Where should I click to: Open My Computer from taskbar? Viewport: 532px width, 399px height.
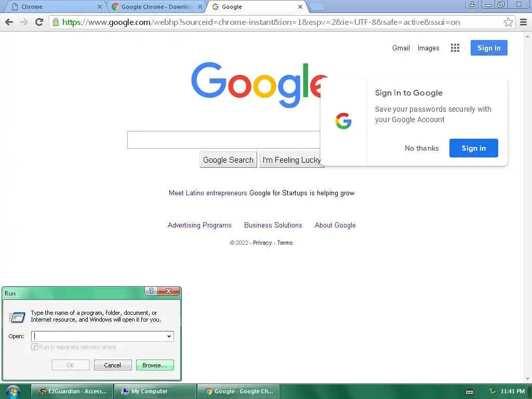[155, 391]
